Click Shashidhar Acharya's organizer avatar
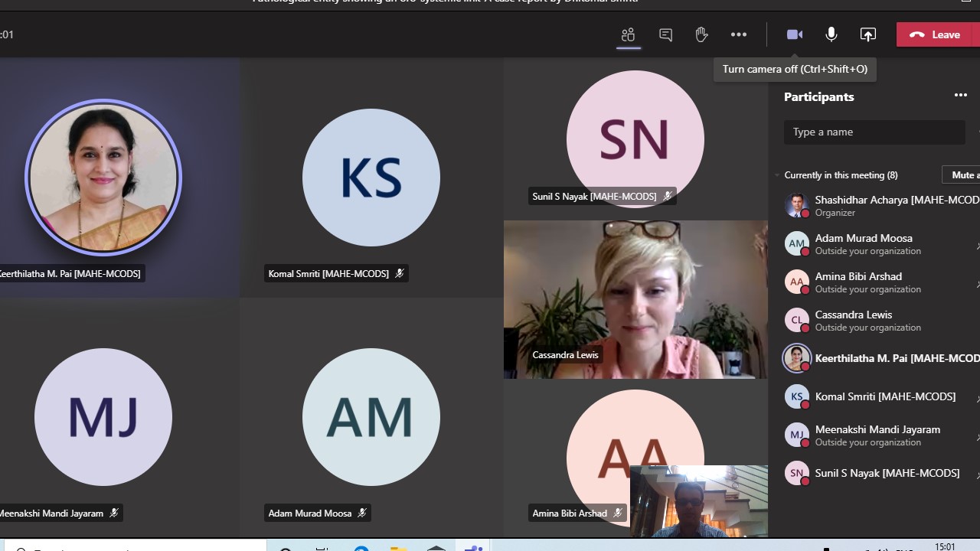This screenshot has width=980, height=551. pyautogui.click(x=796, y=205)
